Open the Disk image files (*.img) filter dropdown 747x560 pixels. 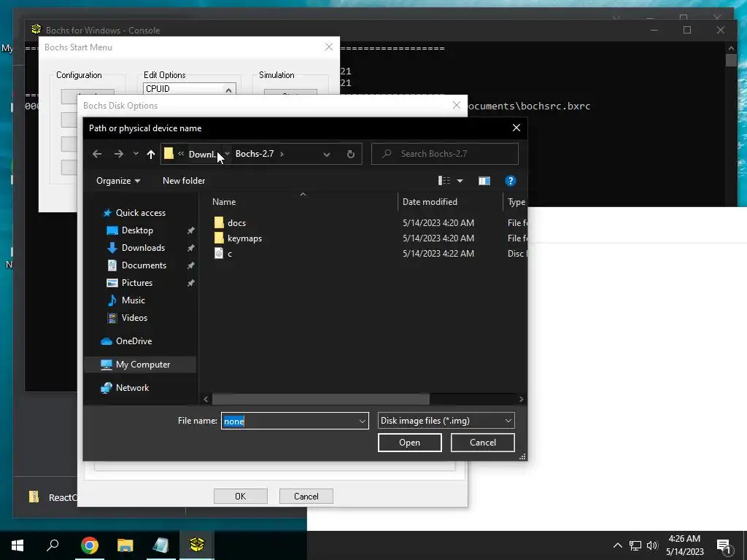446,421
